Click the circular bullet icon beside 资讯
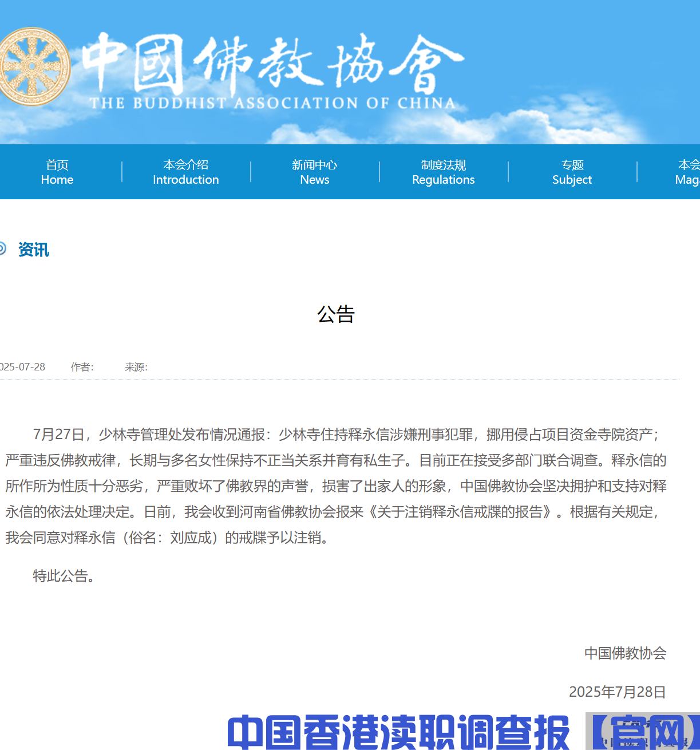 2,248
